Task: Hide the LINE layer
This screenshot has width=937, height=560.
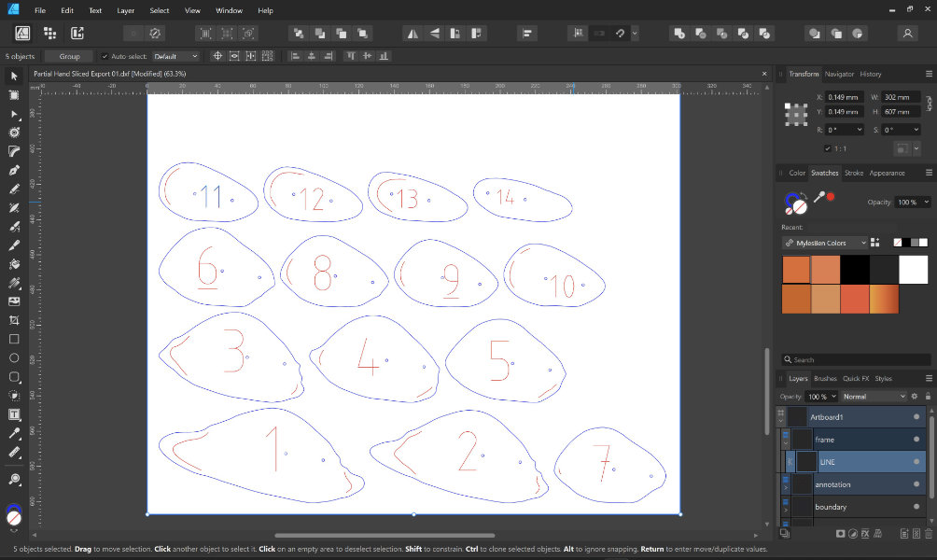Action: [916, 461]
